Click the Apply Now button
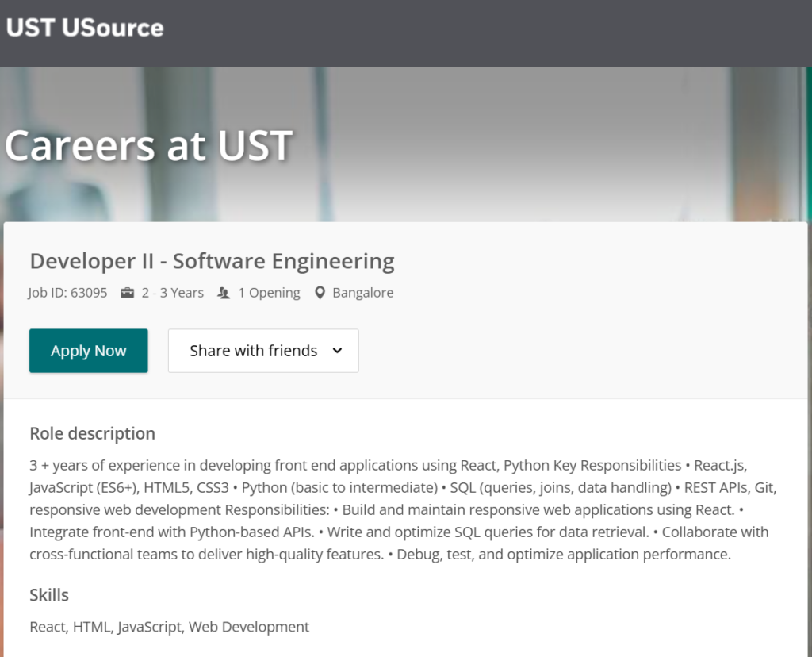Image resolution: width=812 pixels, height=657 pixels. pos(89,351)
